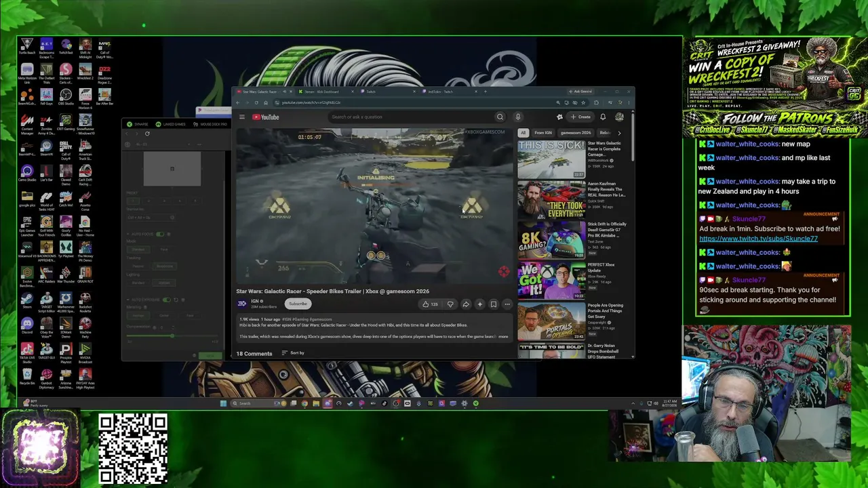Click the Ask Gemini button

(580, 91)
